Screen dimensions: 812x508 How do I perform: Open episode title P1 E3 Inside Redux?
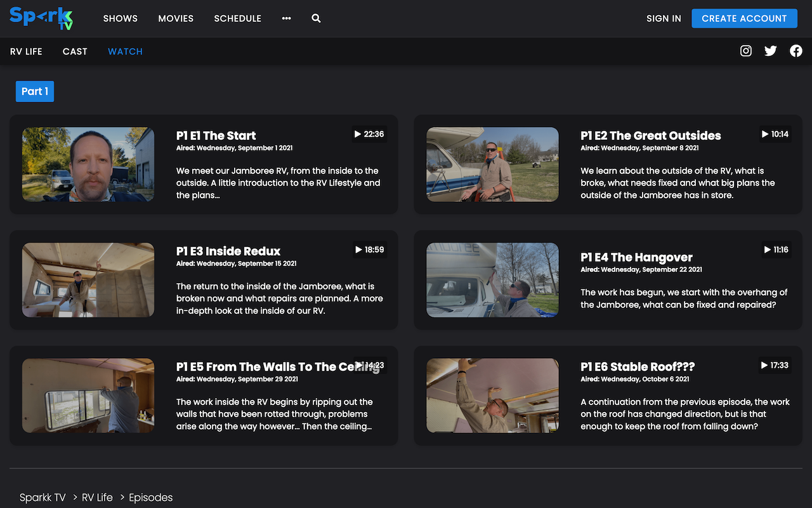pos(228,251)
